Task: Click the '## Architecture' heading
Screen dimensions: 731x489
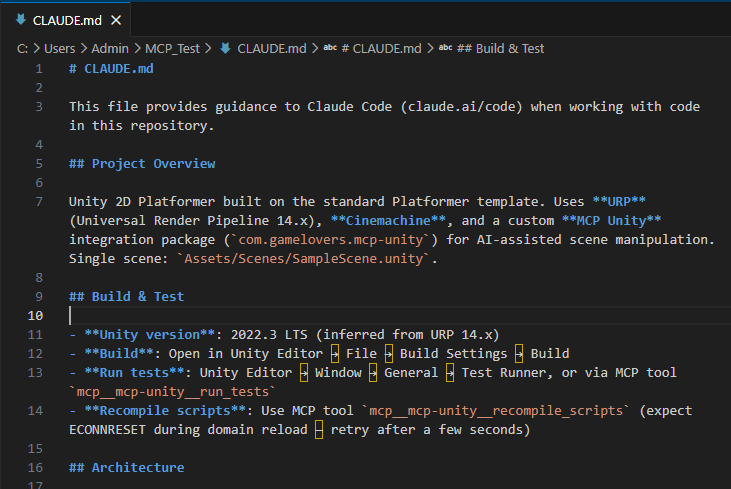Action: click(126, 468)
